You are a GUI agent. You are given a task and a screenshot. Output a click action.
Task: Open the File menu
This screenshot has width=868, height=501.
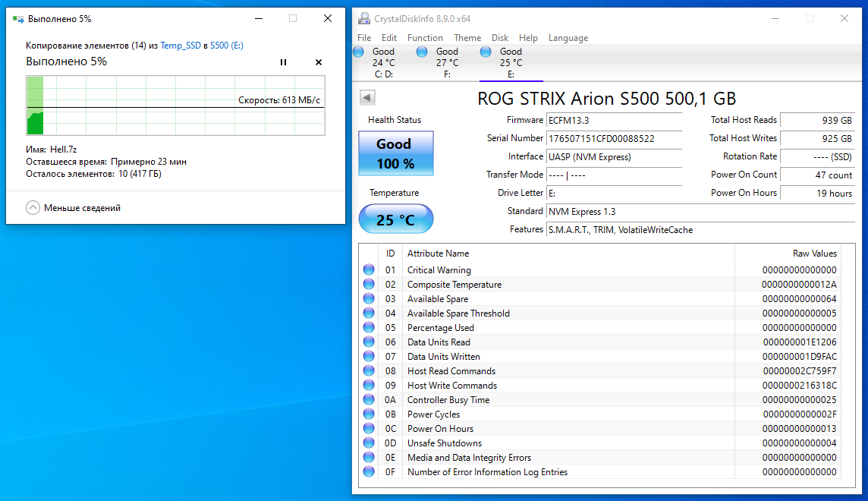[x=364, y=38]
